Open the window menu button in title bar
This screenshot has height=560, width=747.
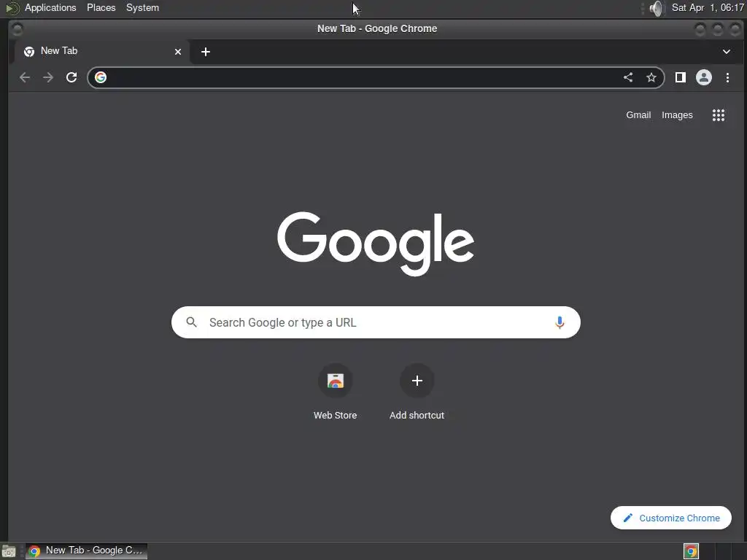coord(18,29)
